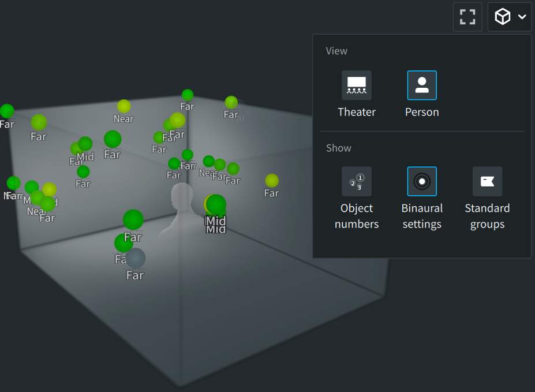Switch the view mode from Person to Theater
This screenshot has width=535, height=392.
(357, 84)
